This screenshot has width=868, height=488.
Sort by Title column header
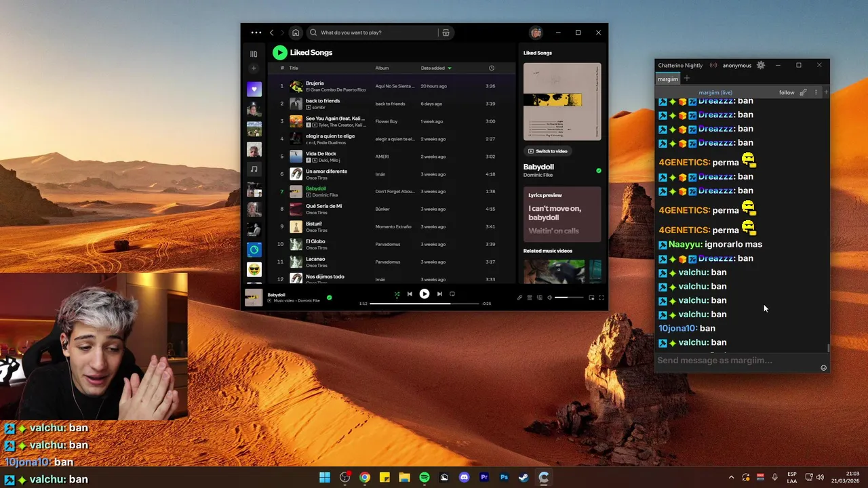click(294, 68)
